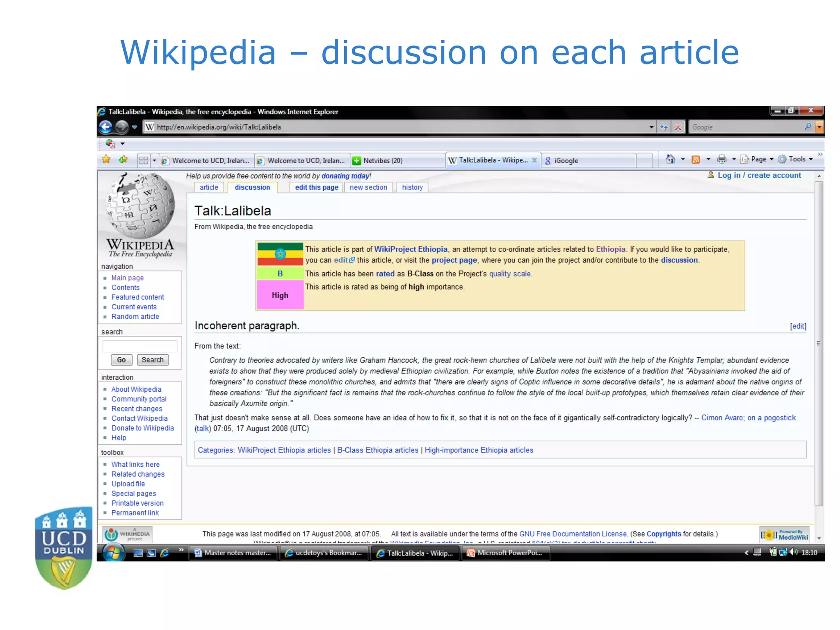Screen dimensions: 840x630
Task: Click the Log in / create account link
Action: (759, 175)
